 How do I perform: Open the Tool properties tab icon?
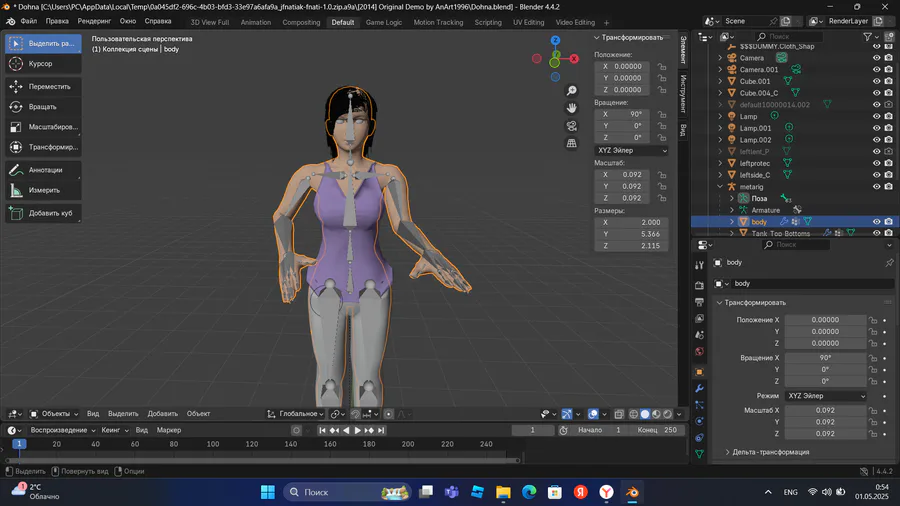699,265
